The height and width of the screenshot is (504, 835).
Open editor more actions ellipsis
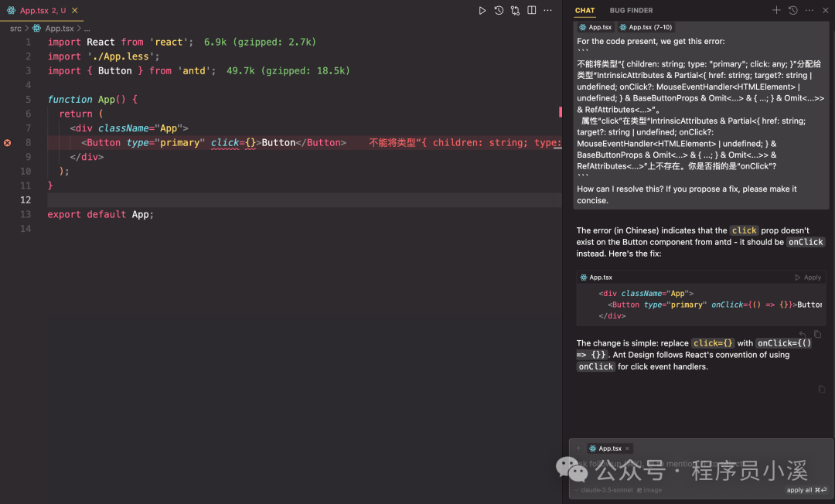pyautogui.click(x=547, y=11)
